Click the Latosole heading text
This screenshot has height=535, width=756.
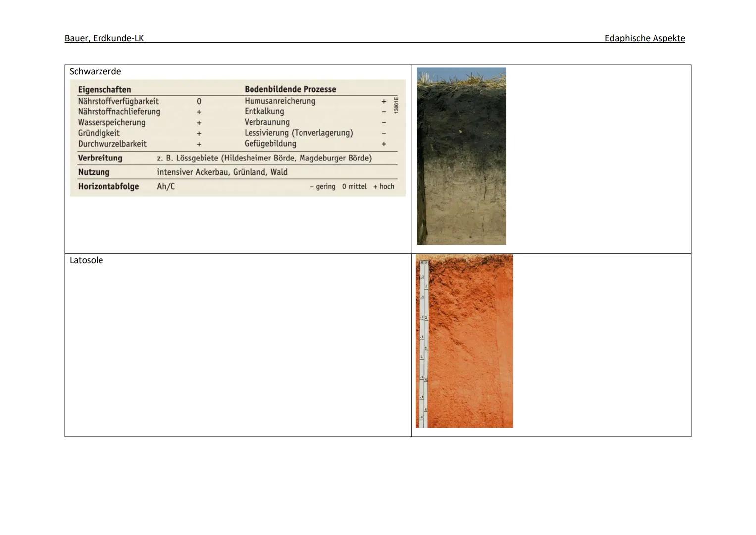(x=86, y=260)
